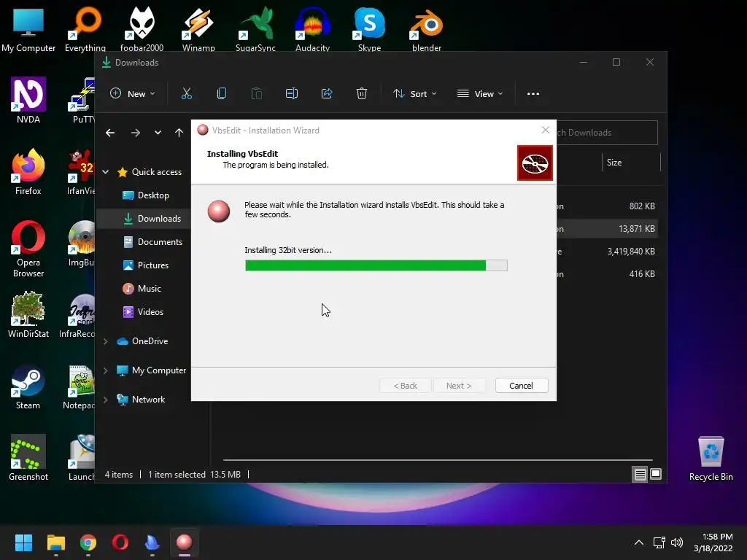The height and width of the screenshot is (560, 747).
Task: Click the Size column header
Action: (x=614, y=163)
